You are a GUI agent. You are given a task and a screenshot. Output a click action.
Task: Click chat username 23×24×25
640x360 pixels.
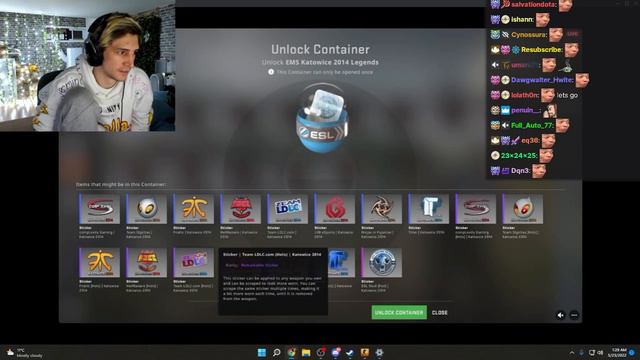519,156
